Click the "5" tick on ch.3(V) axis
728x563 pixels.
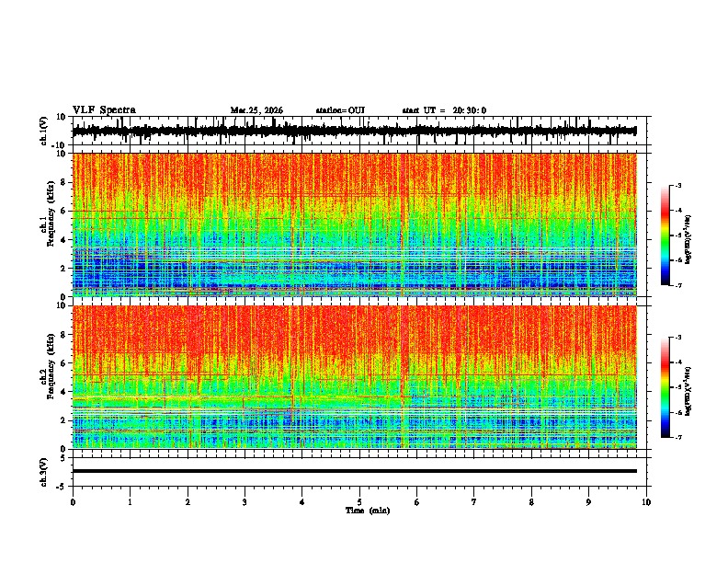pyautogui.click(x=64, y=457)
